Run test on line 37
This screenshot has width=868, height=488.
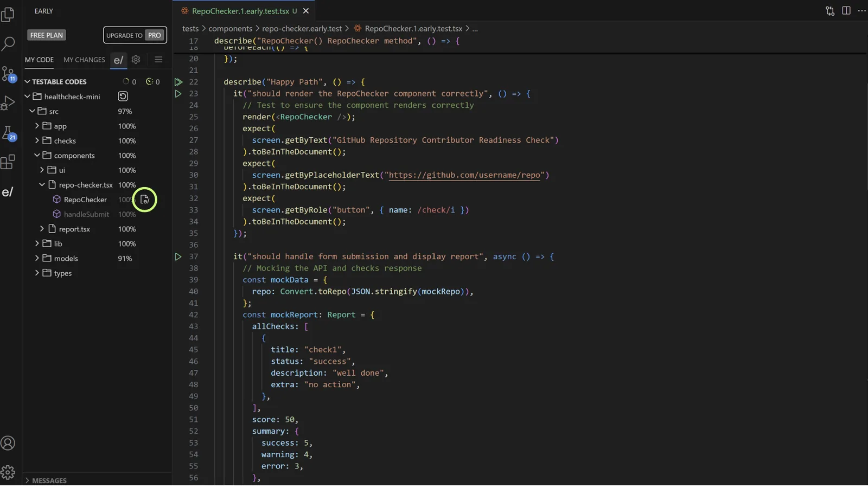point(178,256)
